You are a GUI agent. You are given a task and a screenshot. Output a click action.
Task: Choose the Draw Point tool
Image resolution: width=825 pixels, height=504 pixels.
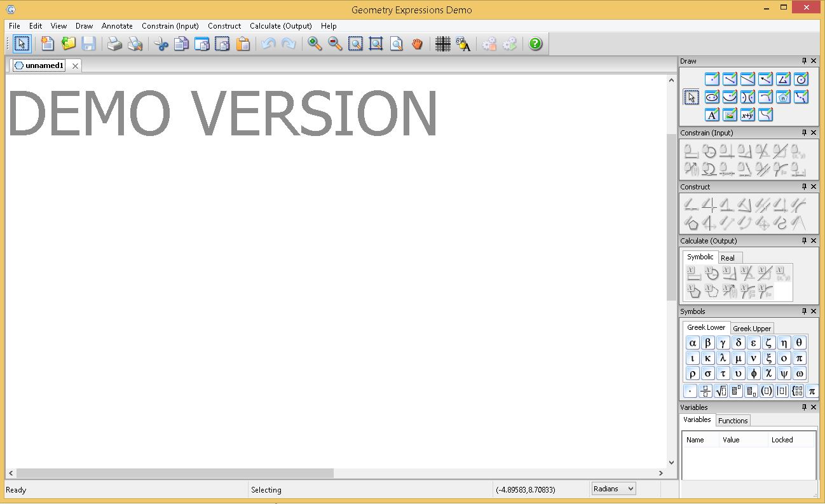coord(712,79)
